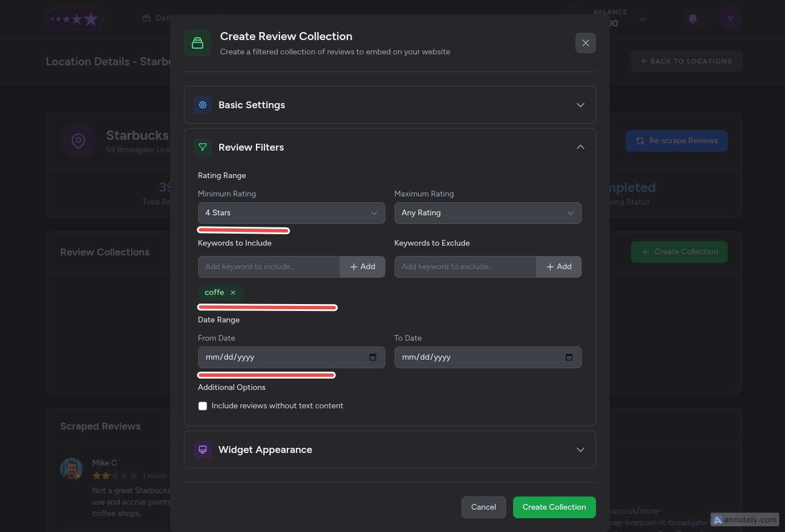
Task: Click the gear icon next to Basic Settings
Action: coord(203,105)
